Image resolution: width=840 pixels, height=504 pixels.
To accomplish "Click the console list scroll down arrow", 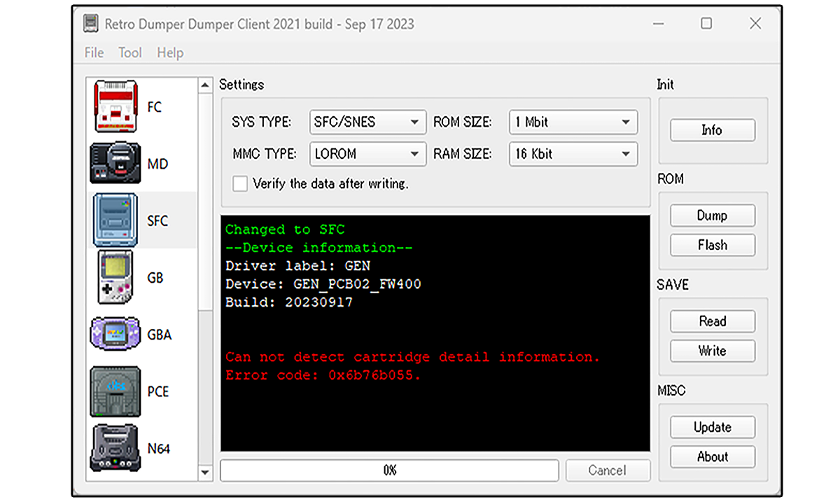I will tap(205, 473).
